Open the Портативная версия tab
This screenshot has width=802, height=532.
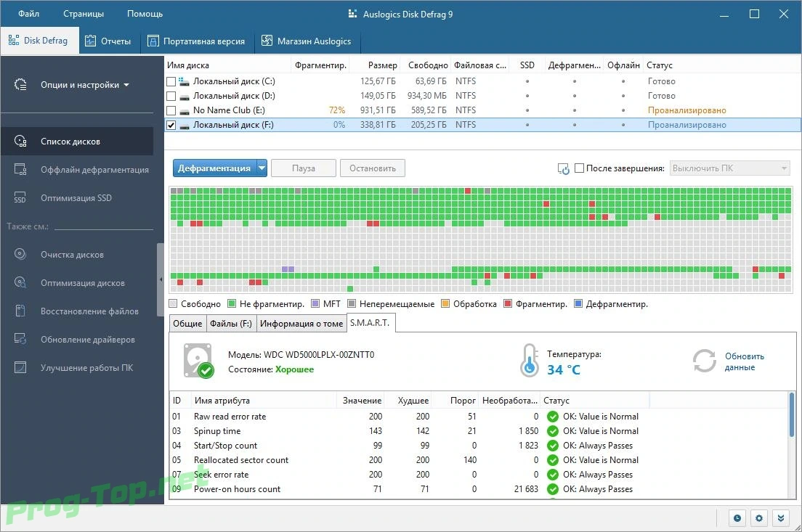[x=196, y=41]
